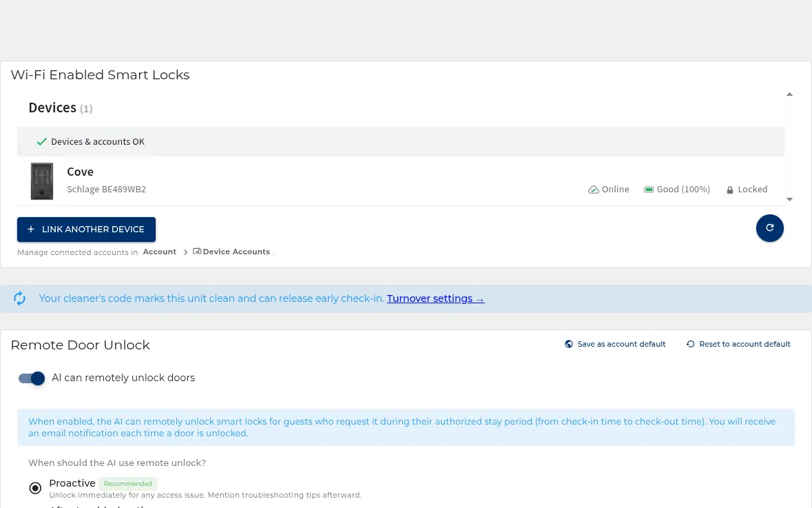Click the green Devices & accounts OK checkmark
Screen dimensions: 812x508
(x=42, y=141)
